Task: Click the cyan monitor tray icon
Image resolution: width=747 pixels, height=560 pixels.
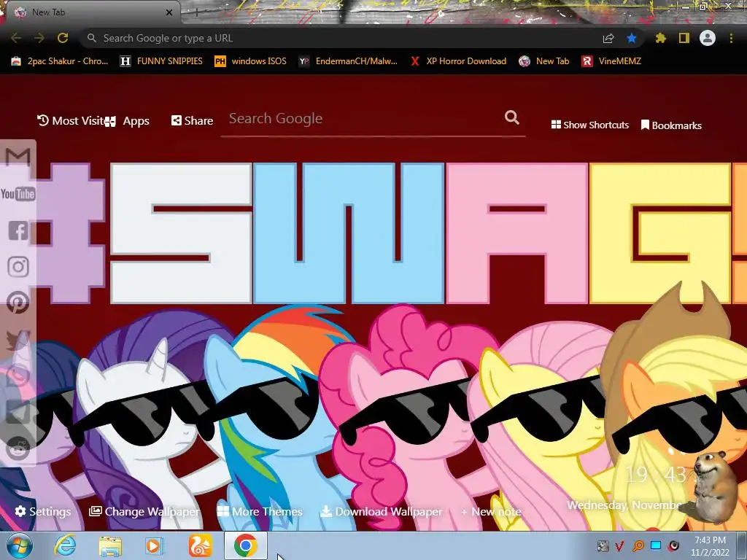Action: coord(656,545)
